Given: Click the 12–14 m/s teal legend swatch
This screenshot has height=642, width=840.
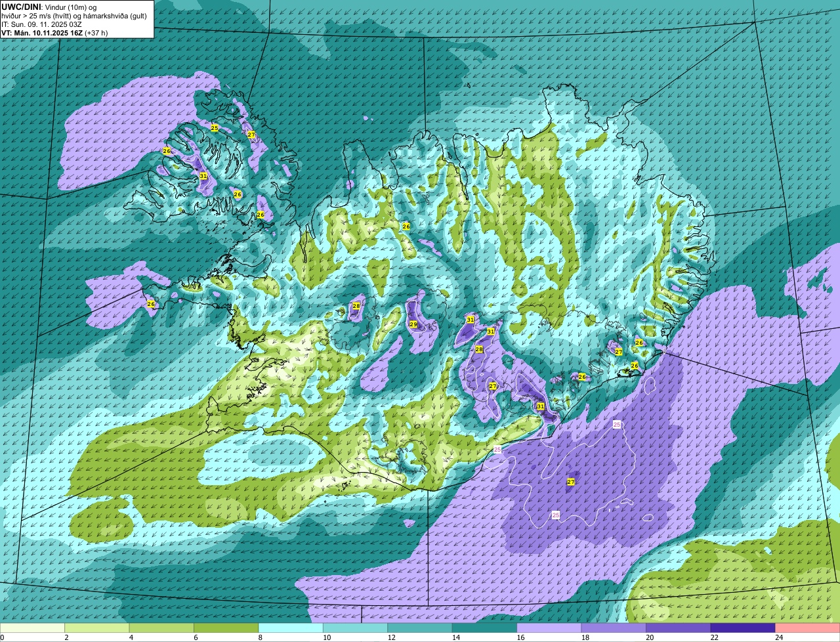Looking at the screenshot, I should click(x=420, y=628).
